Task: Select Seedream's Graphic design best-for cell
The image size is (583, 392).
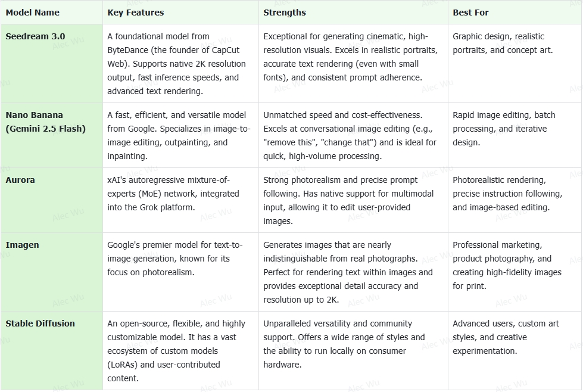Action: click(515, 64)
